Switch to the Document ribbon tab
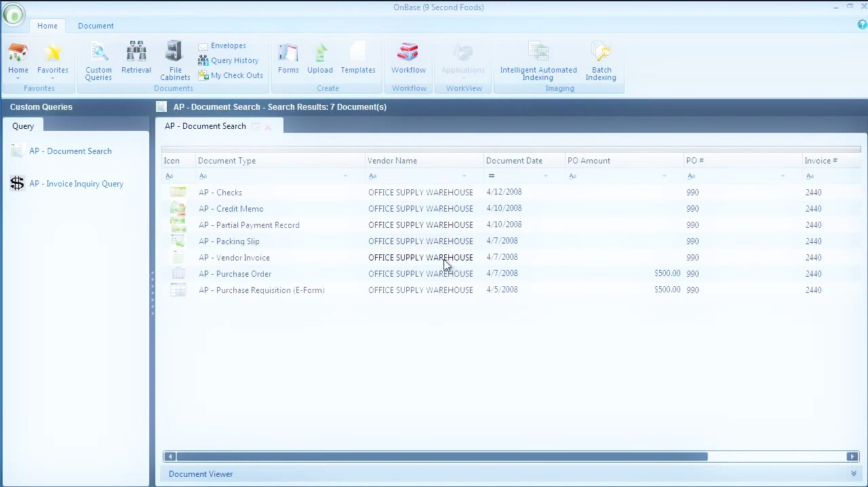The height and width of the screenshot is (487, 868). click(96, 26)
